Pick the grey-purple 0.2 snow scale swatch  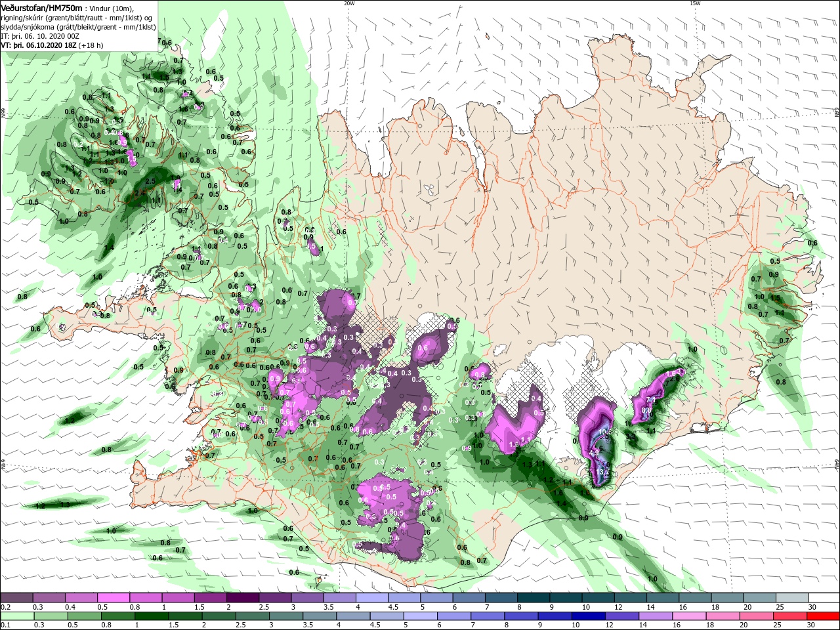pyautogui.click(x=16, y=598)
